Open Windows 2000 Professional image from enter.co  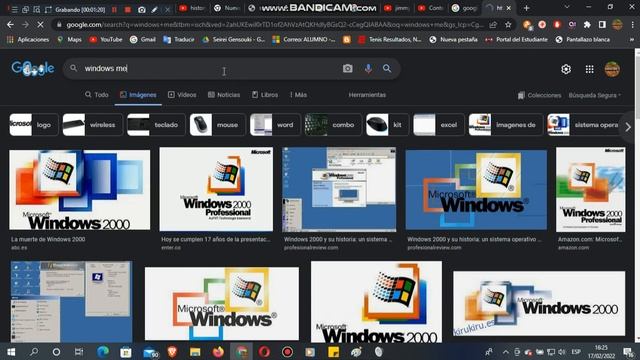click(216, 189)
